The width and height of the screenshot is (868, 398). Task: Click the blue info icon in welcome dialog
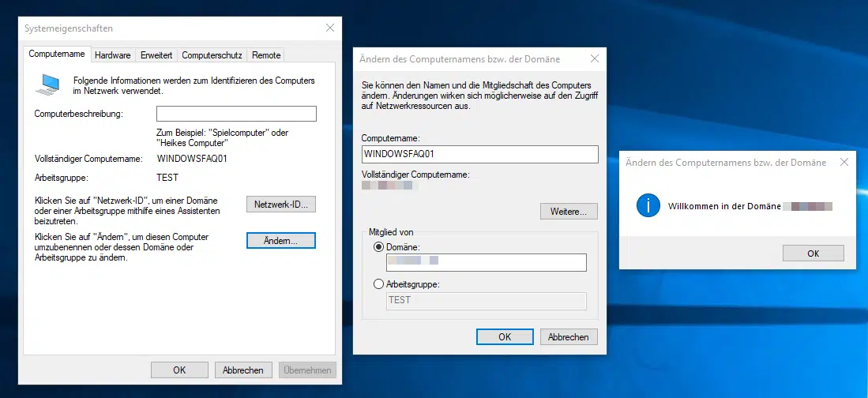tap(648, 206)
